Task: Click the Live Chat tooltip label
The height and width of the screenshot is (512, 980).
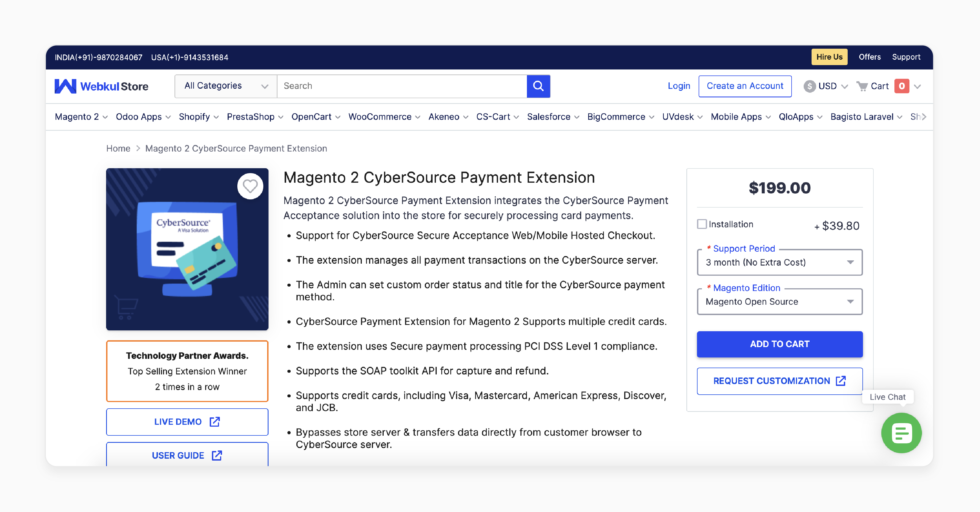Action: [x=887, y=397]
